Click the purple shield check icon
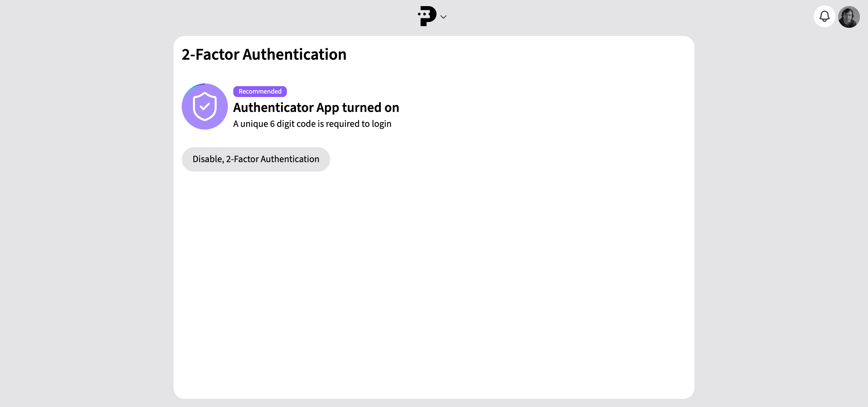The height and width of the screenshot is (407, 868). point(205,106)
